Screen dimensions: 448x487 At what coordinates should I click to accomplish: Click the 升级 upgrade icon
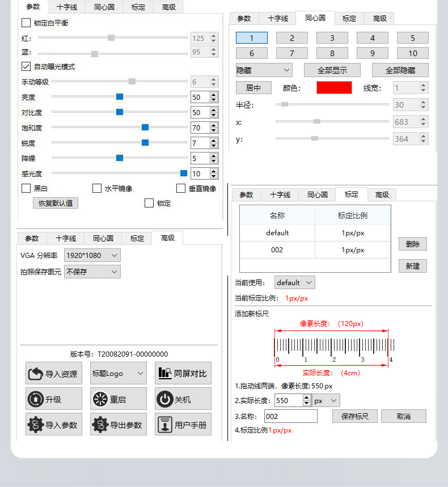[x=35, y=399]
